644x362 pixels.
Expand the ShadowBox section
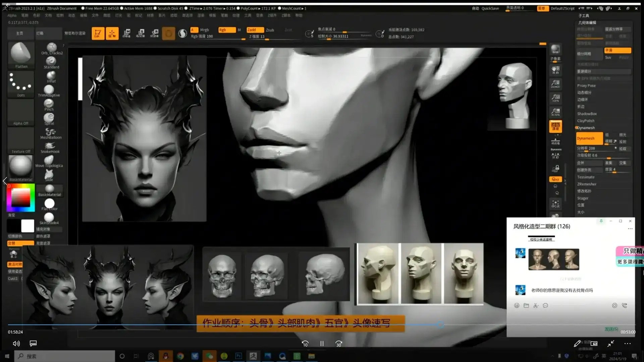[x=587, y=114]
